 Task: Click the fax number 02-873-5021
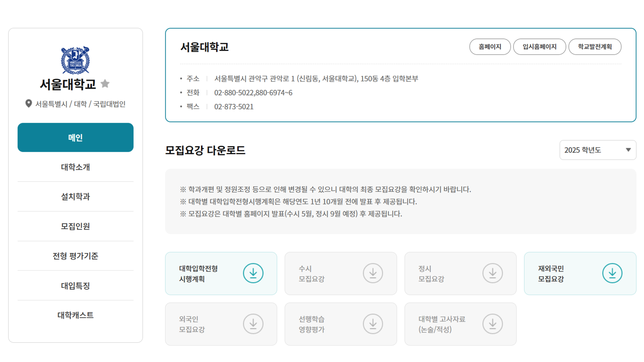pyautogui.click(x=234, y=107)
